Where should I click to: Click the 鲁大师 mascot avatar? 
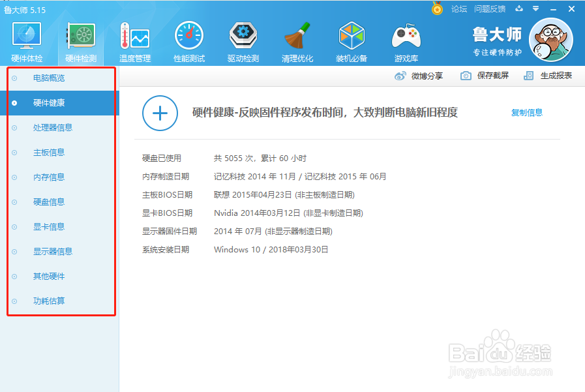click(x=551, y=40)
